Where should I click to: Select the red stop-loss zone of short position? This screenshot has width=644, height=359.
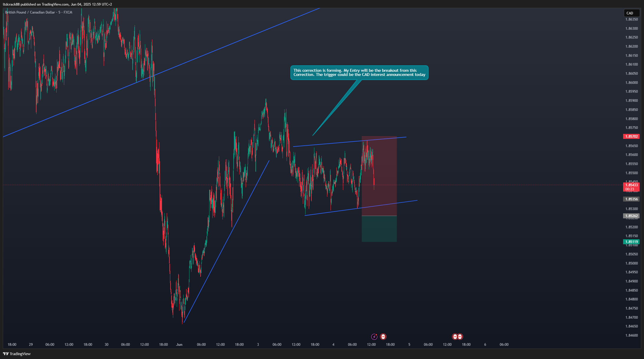(x=379, y=176)
